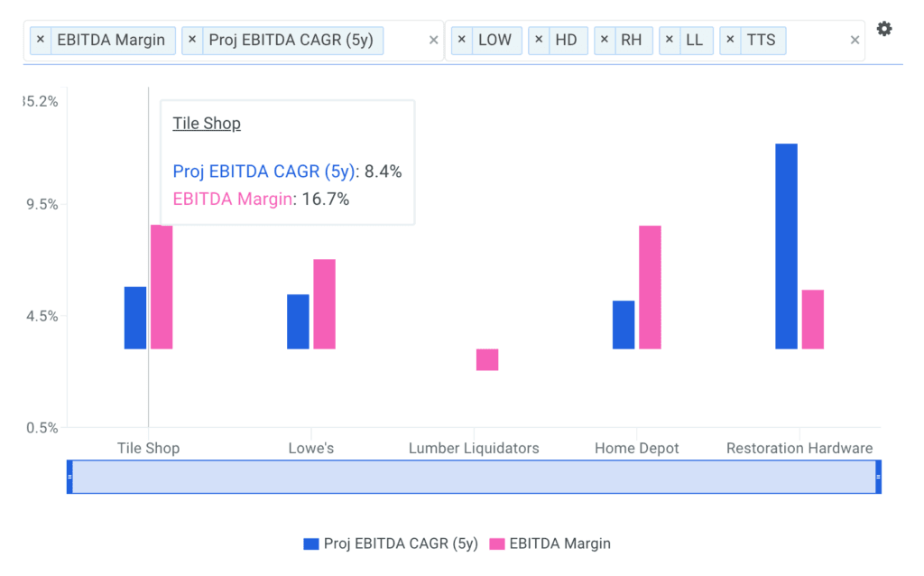Screen dimensions: 924x576
Task: Remove the Proj EBITDA CAGR (5y) tag
Action: click(x=193, y=41)
